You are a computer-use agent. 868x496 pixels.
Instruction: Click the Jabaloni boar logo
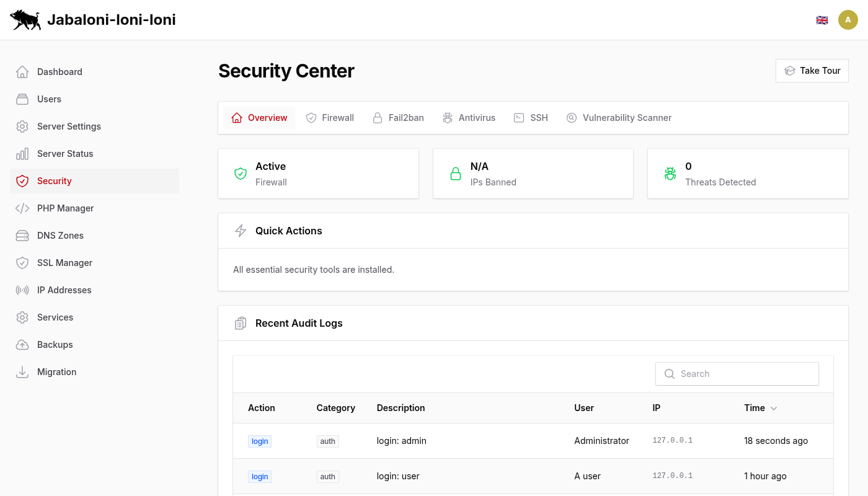pos(25,19)
